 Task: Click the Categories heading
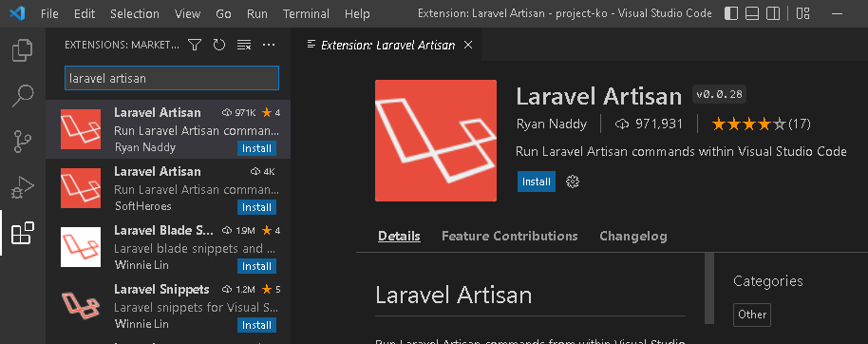point(767,281)
